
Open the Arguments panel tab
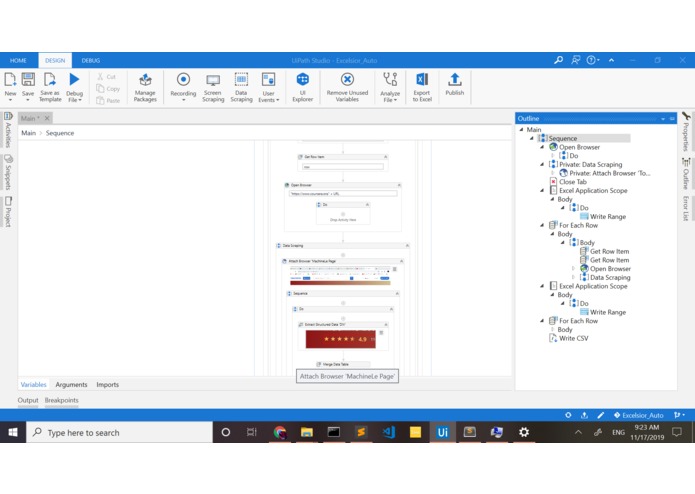(x=71, y=385)
